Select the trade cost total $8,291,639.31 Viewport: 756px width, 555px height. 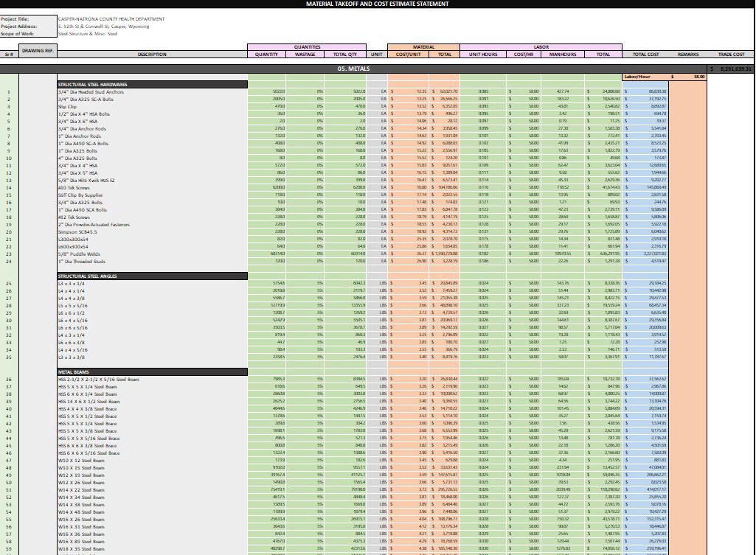coord(731,69)
